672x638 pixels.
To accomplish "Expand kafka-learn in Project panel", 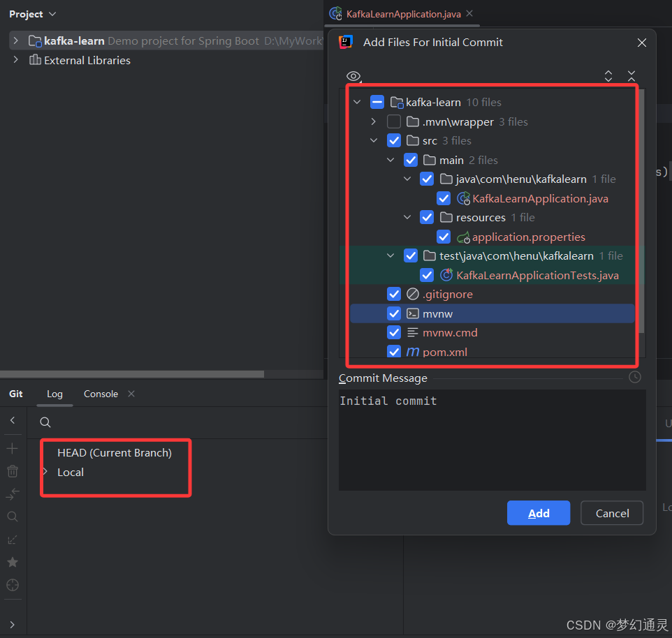I will point(16,40).
